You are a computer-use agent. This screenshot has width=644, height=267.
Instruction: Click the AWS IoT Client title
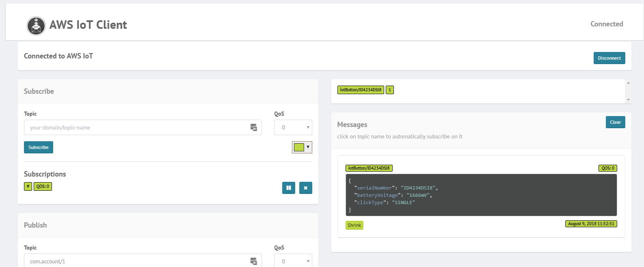pyautogui.click(x=88, y=25)
